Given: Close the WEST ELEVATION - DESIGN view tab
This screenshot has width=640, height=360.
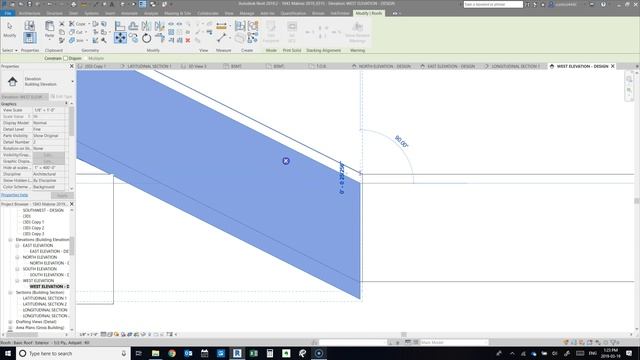Looking at the screenshot, I should click(x=613, y=66).
